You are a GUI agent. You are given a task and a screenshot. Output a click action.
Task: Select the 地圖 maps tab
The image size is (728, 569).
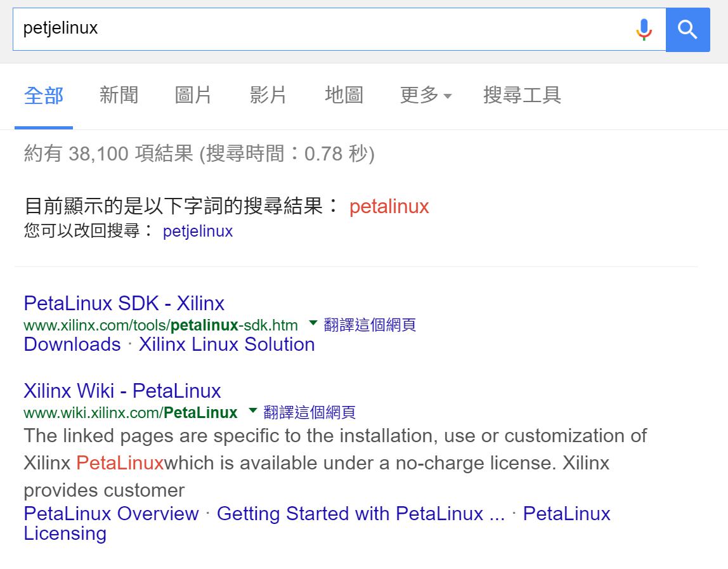(x=344, y=95)
